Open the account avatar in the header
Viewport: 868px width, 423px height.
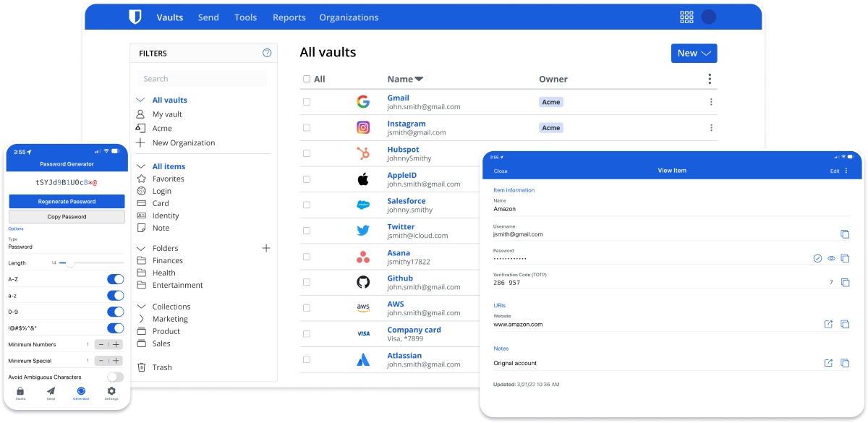pos(709,17)
